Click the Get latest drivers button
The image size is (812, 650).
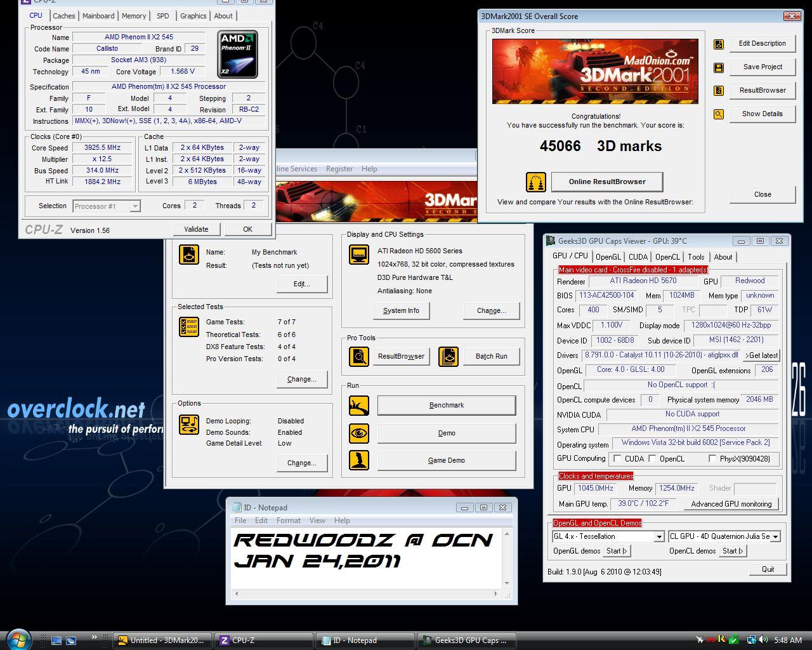tap(761, 355)
